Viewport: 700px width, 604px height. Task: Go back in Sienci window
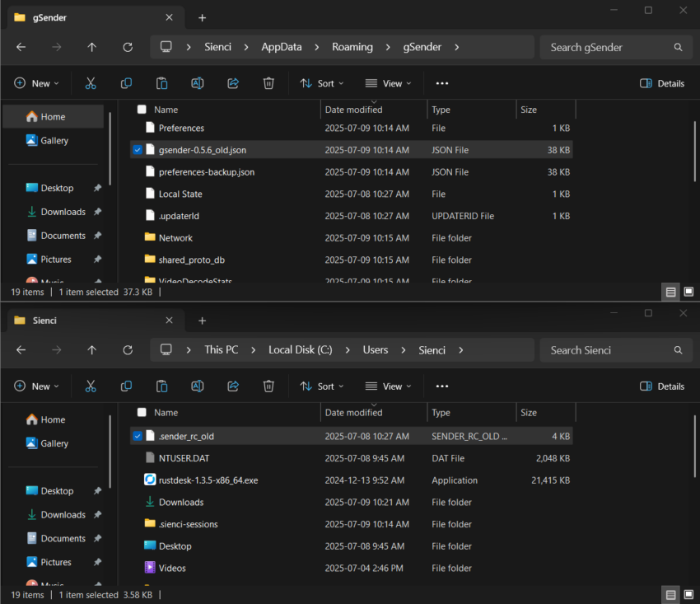tap(21, 350)
